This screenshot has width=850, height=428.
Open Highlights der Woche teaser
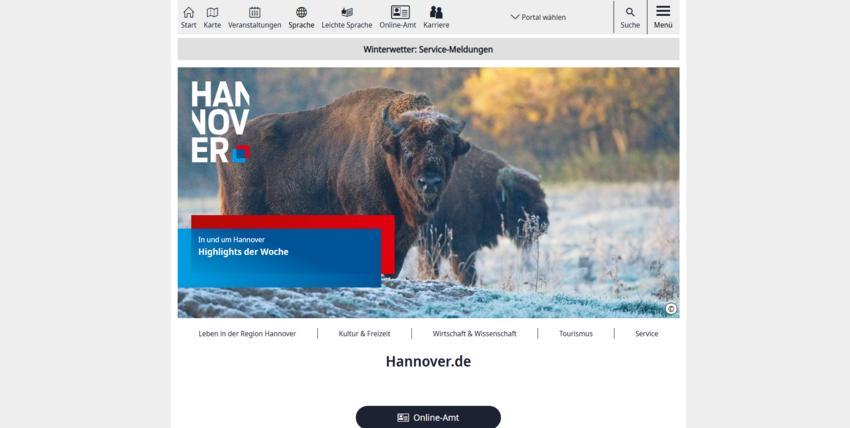[280, 258]
